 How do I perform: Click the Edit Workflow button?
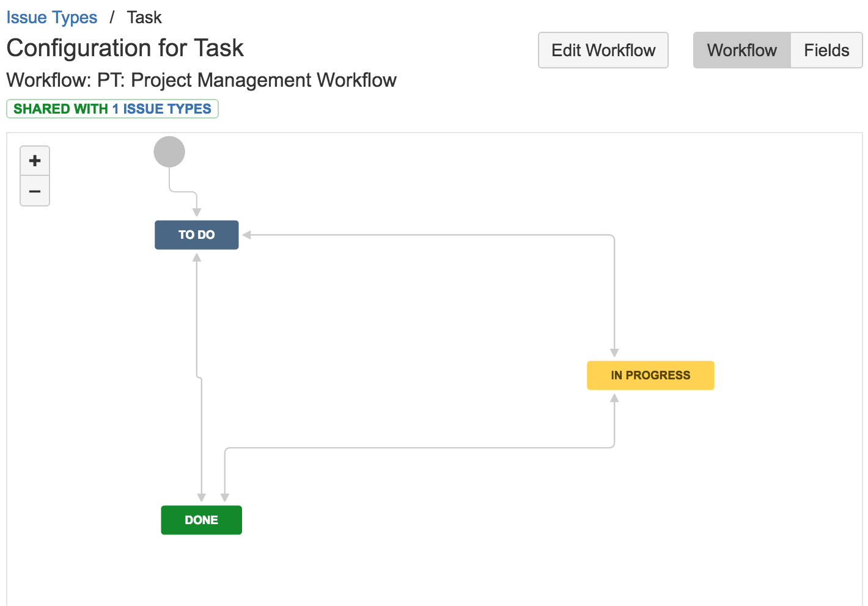(x=603, y=50)
